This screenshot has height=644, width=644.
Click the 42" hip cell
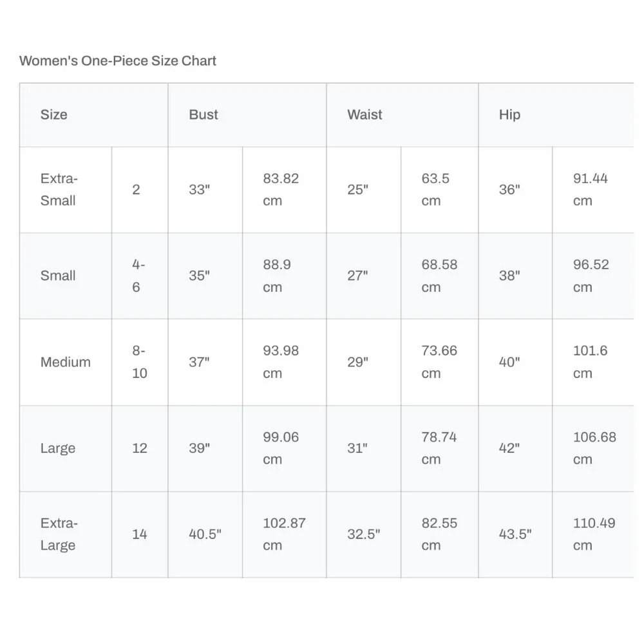(509, 448)
